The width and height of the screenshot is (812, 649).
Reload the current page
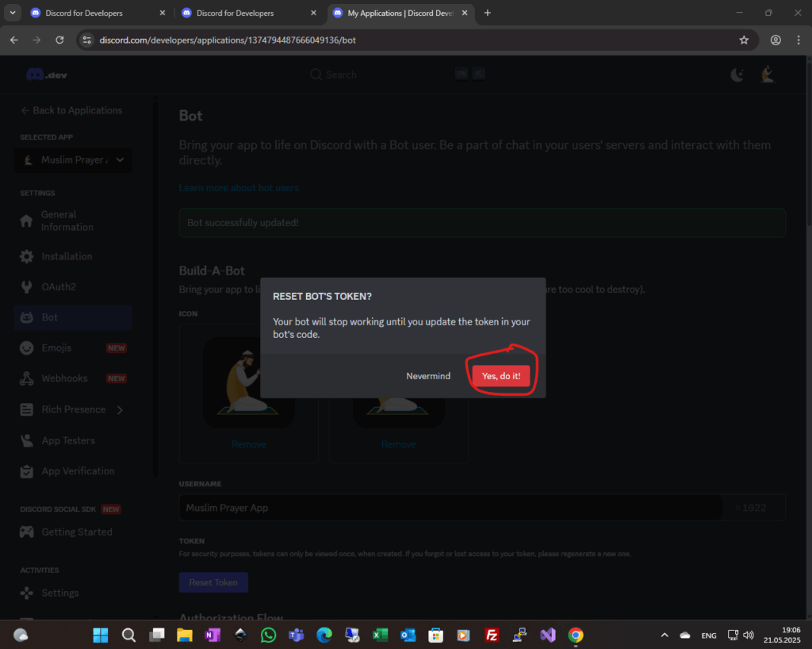pos(59,40)
